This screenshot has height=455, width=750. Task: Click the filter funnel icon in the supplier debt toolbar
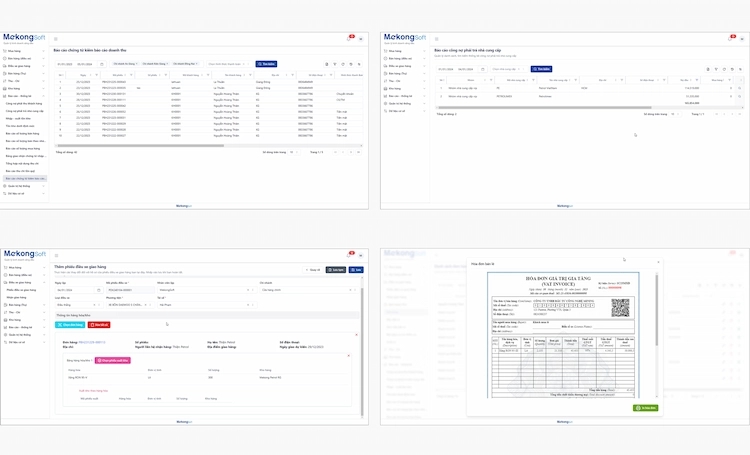point(716,69)
